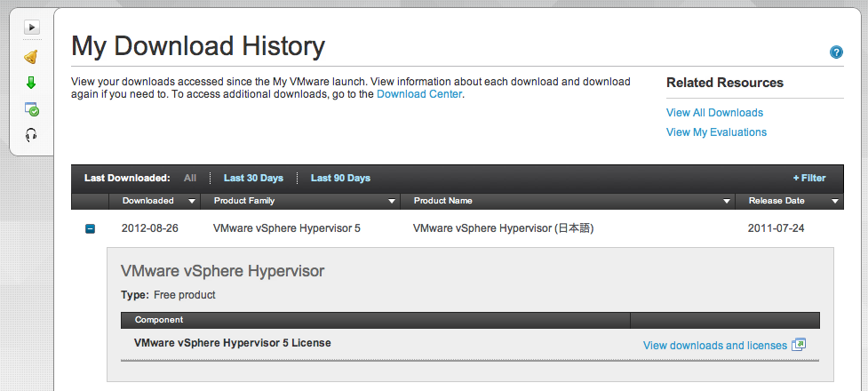This screenshot has width=868, height=391.
Task: Click the Type: Free product text
Action: (168, 295)
